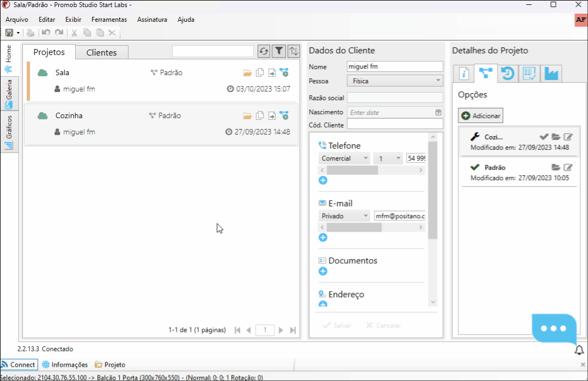The image size is (588, 381).
Task: Add a new document with plus icon
Action: tap(323, 271)
